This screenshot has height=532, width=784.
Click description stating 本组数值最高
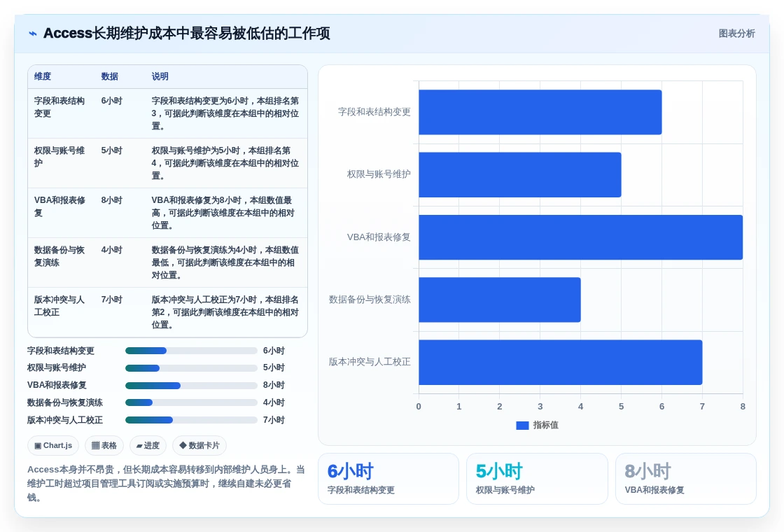(x=225, y=213)
